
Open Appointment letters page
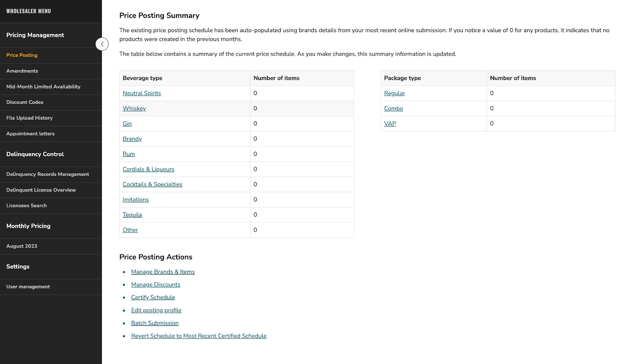coord(31,134)
